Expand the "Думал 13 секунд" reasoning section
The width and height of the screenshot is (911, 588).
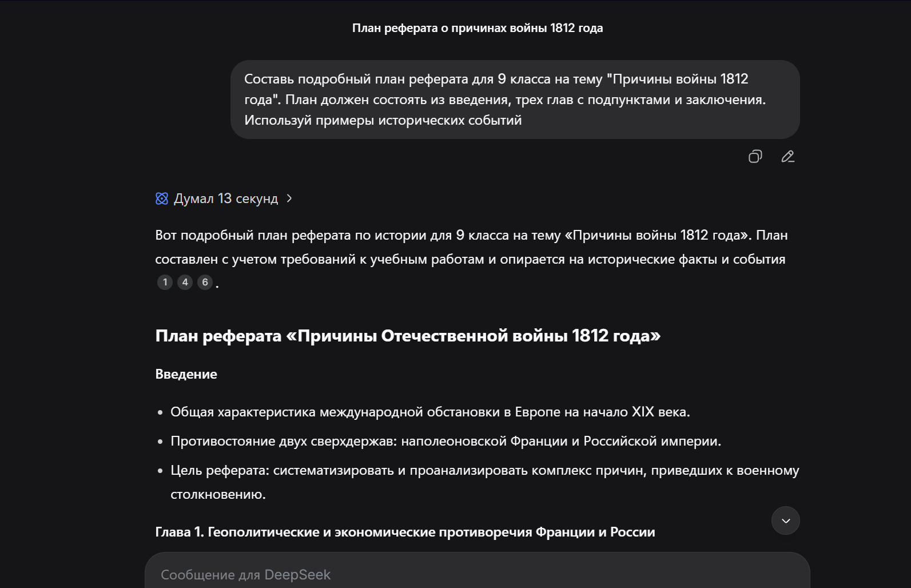coord(226,198)
